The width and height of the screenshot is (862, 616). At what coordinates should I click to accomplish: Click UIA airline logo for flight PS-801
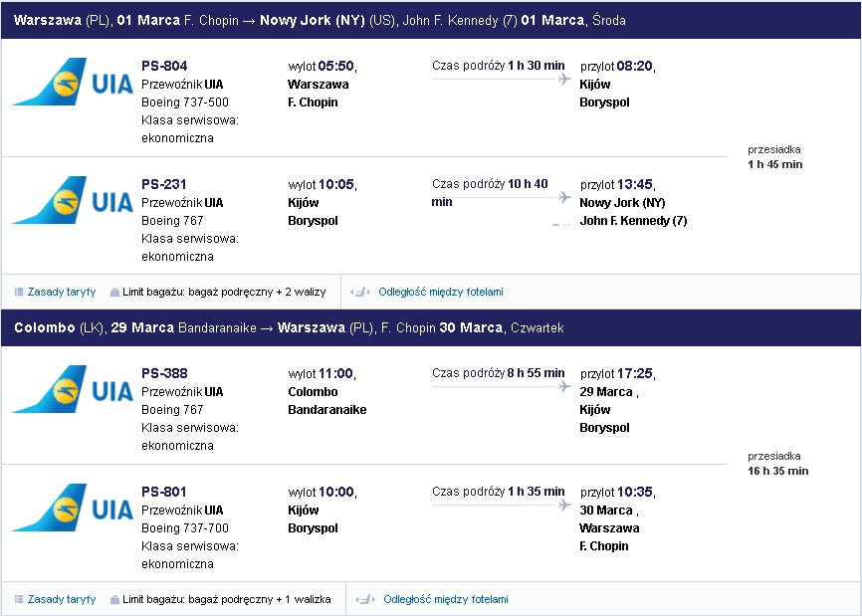pyautogui.click(x=73, y=508)
